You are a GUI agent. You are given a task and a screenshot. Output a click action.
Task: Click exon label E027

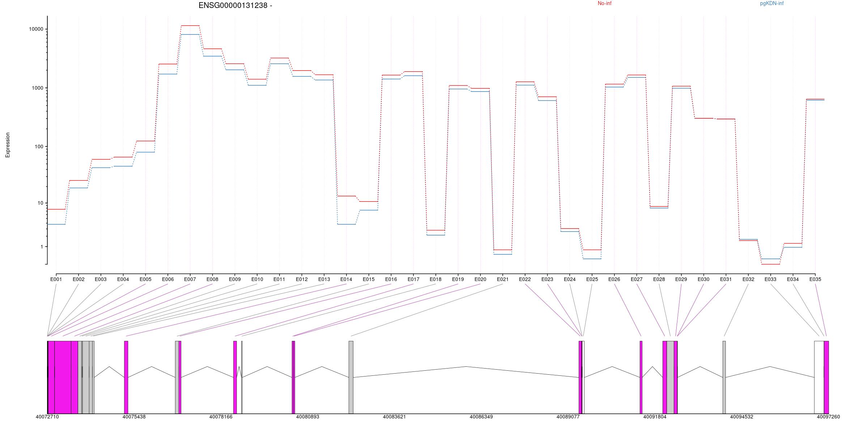click(637, 279)
